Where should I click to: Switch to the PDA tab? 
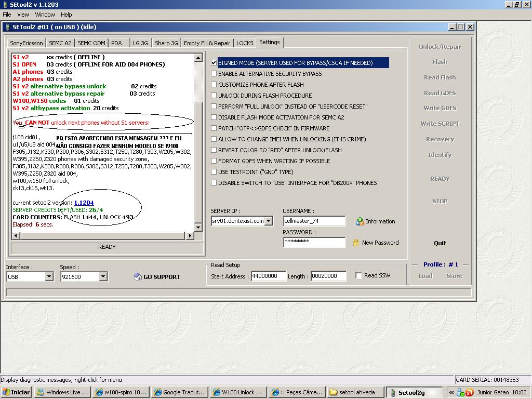coord(119,43)
